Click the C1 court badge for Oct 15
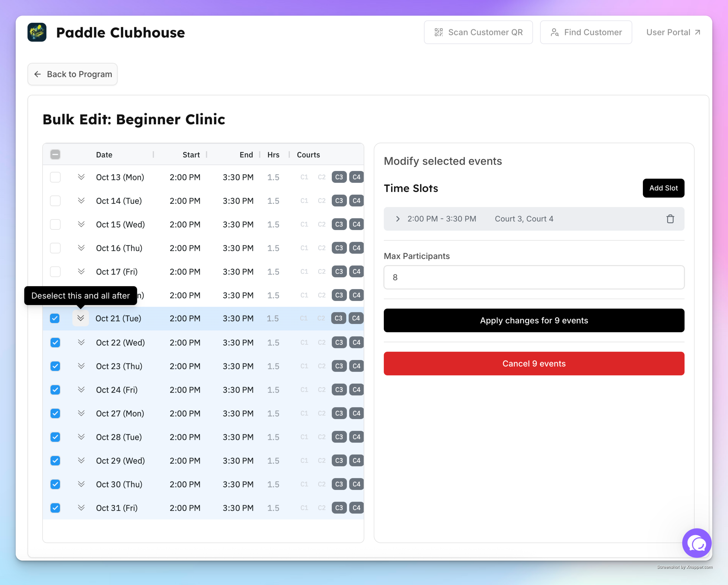 pos(304,224)
